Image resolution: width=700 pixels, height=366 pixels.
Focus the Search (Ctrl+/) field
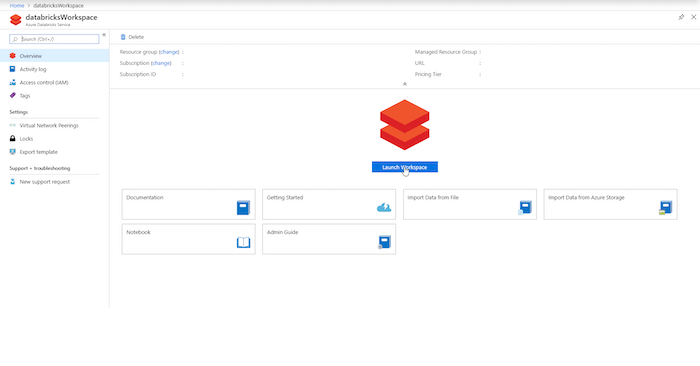[x=54, y=39]
